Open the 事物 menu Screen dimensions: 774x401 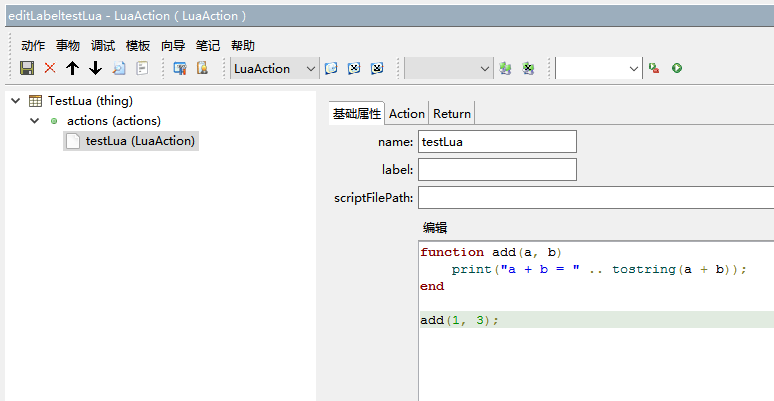click(68, 45)
